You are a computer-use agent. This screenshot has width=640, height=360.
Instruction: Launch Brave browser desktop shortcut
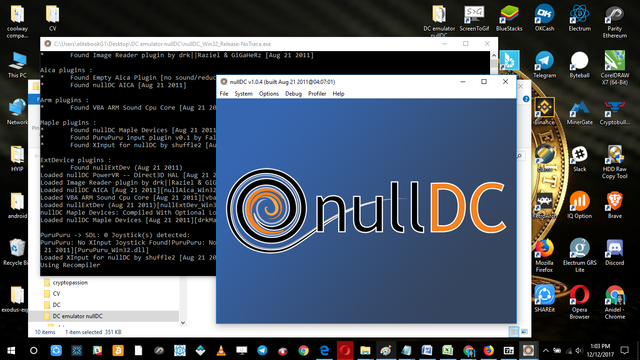click(x=615, y=205)
